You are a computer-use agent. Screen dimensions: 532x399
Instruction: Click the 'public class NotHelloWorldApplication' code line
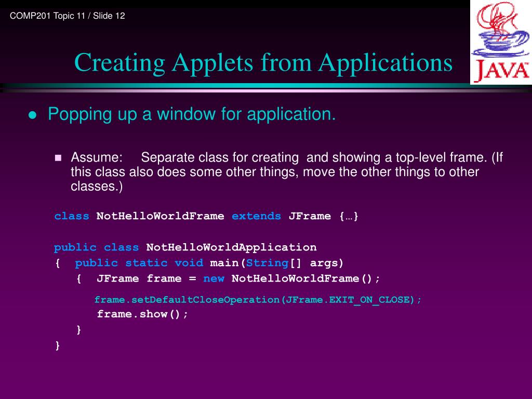[x=185, y=247]
